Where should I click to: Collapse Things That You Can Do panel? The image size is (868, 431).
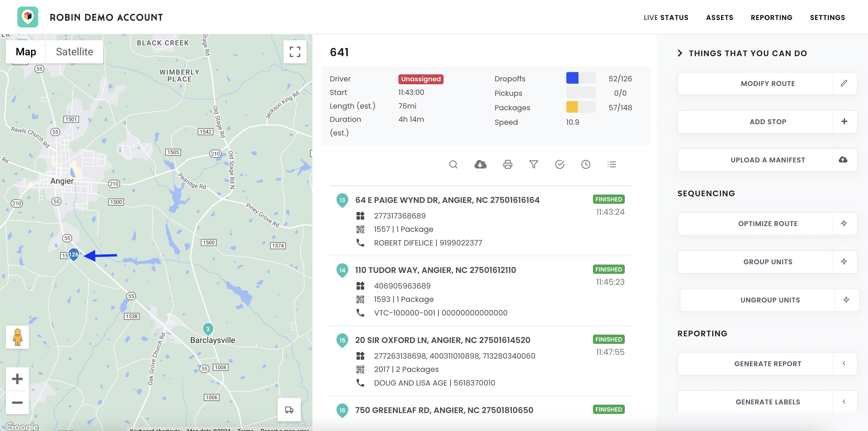(x=680, y=53)
